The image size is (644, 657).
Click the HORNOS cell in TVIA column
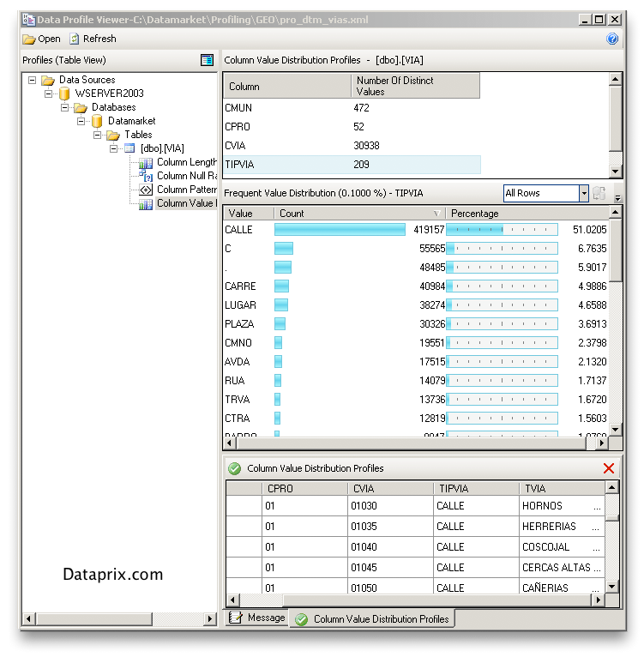pyautogui.click(x=562, y=506)
